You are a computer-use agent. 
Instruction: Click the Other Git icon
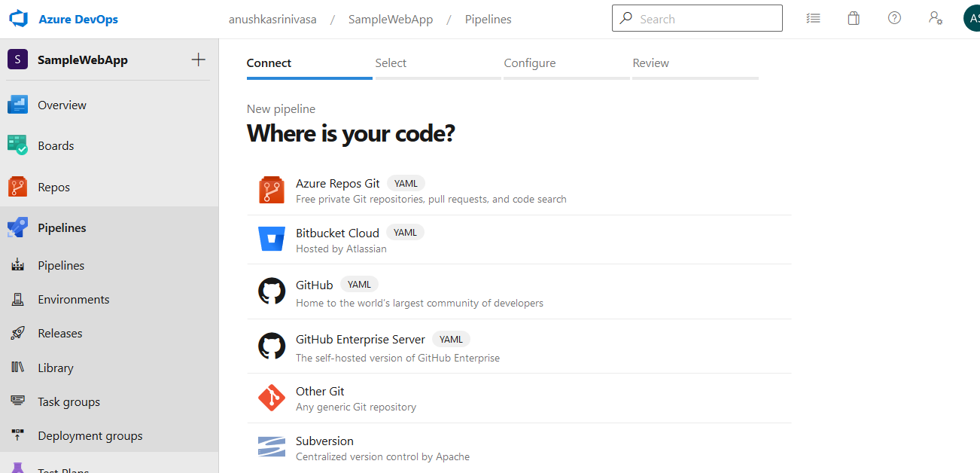click(x=272, y=398)
